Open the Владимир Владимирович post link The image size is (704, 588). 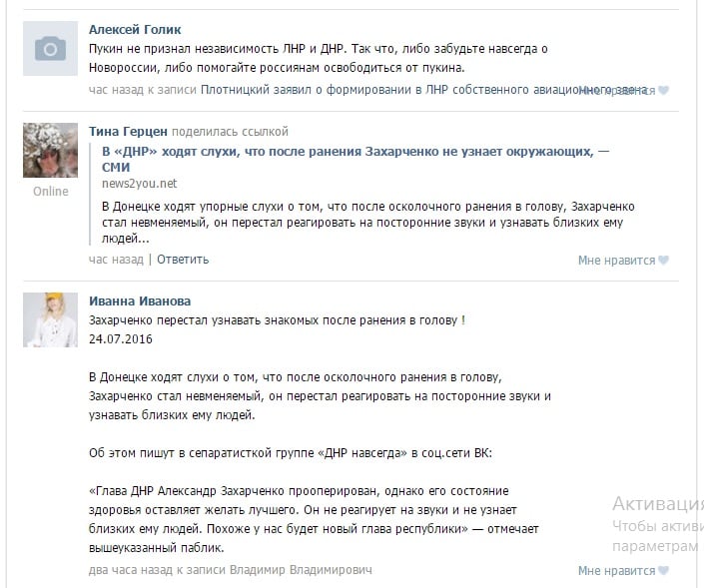point(301,570)
